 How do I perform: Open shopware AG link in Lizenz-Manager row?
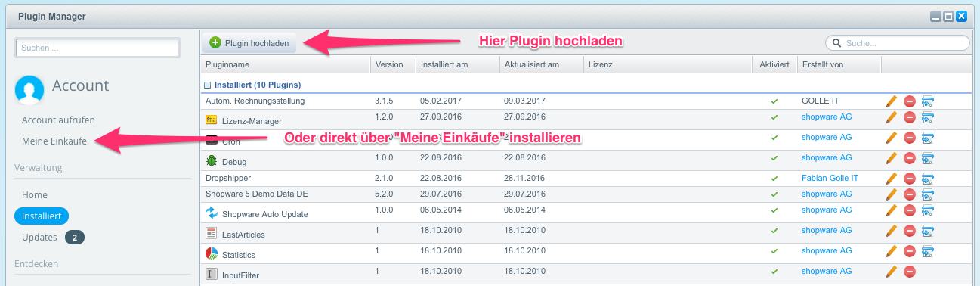(827, 117)
